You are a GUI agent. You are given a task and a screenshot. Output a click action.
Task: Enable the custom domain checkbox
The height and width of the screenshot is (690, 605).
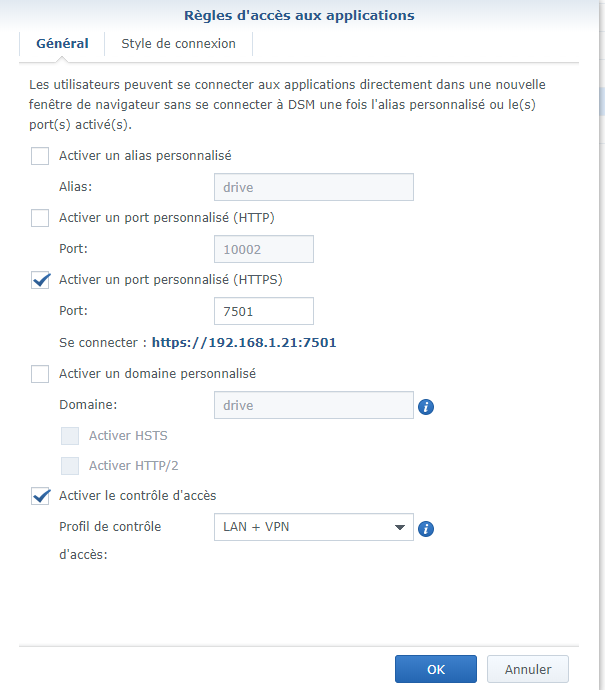tap(40, 374)
